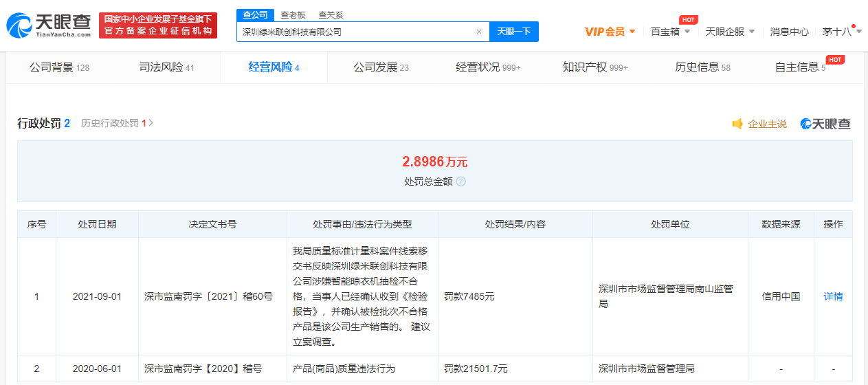Screen dimensions: 868x385
Task: Select document number 深市监南罚字〔2021〕稽60号
Action: tap(208, 296)
